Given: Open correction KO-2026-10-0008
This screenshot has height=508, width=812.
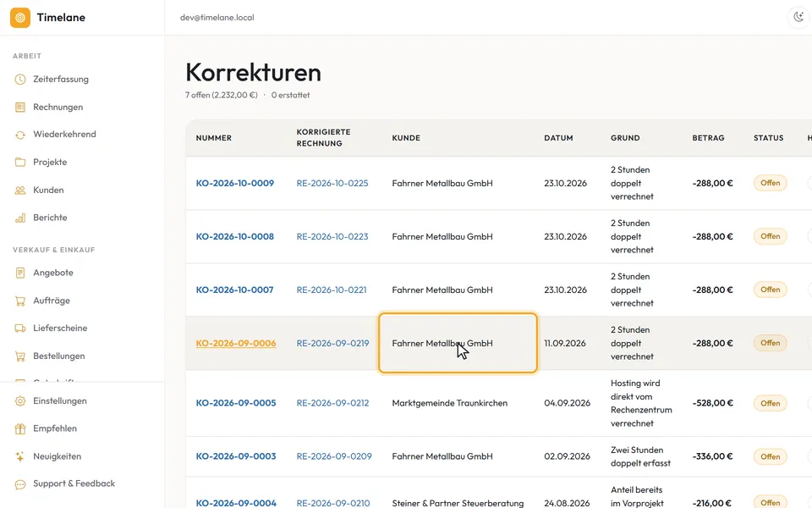Looking at the screenshot, I should (234, 236).
